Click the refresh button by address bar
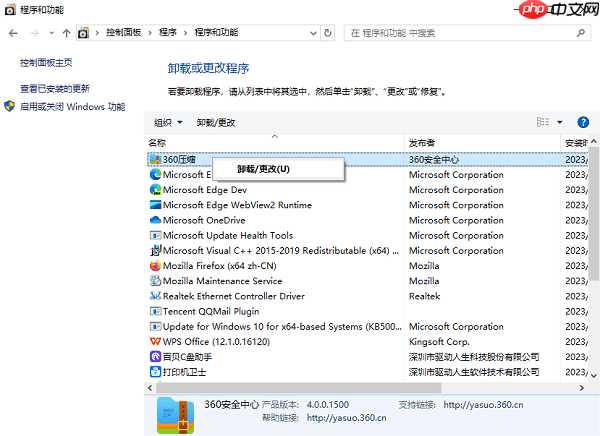 point(328,33)
